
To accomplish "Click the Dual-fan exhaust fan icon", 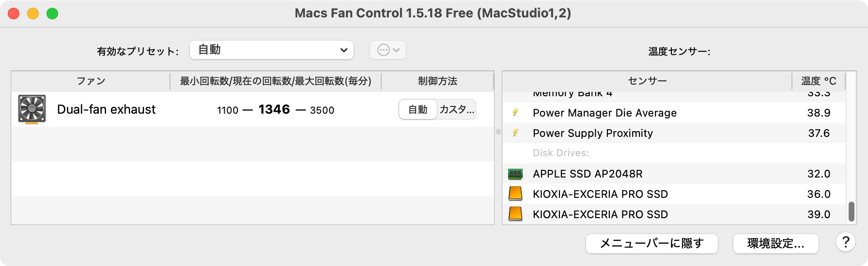I will pos(32,109).
